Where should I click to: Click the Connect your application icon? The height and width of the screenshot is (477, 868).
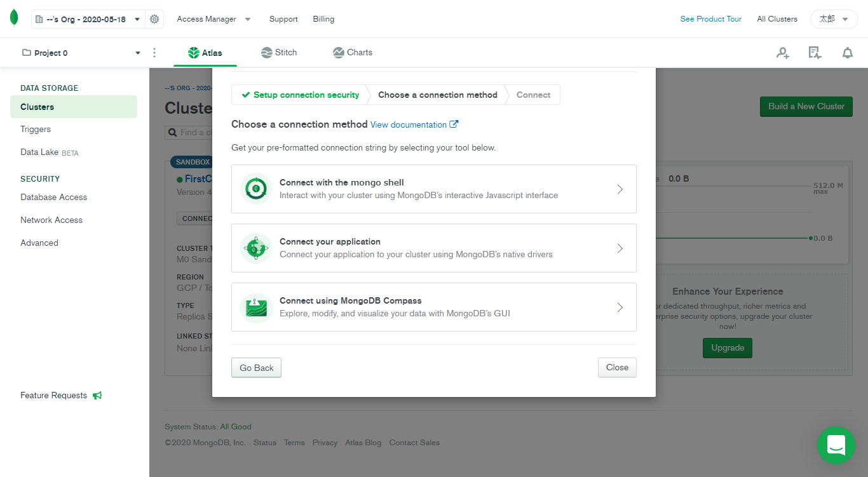coord(257,248)
